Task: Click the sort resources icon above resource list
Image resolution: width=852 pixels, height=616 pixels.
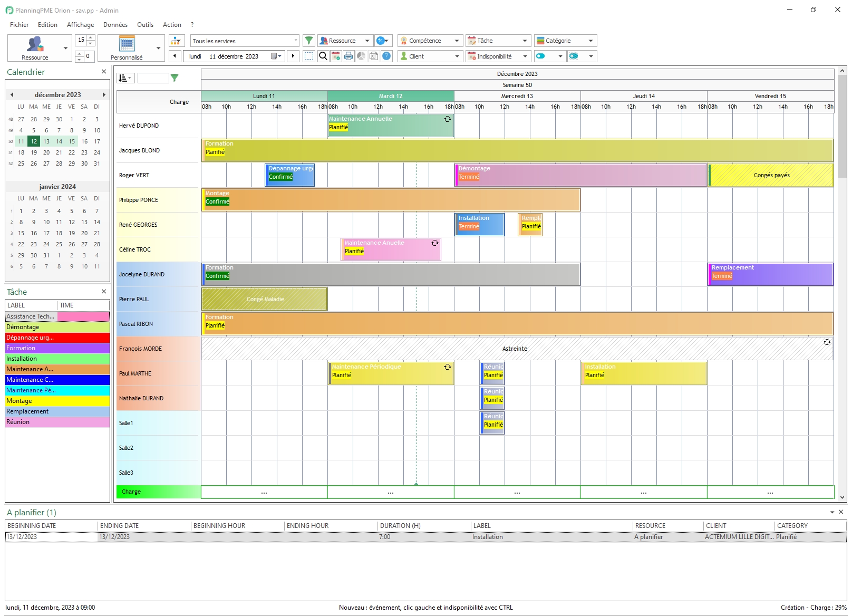Action: tap(125, 78)
